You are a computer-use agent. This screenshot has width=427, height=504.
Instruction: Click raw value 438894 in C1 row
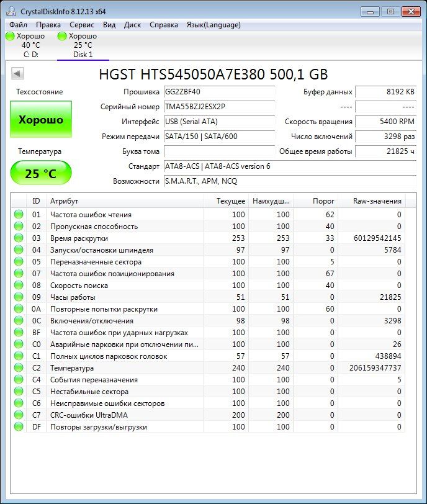coord(388,356)
